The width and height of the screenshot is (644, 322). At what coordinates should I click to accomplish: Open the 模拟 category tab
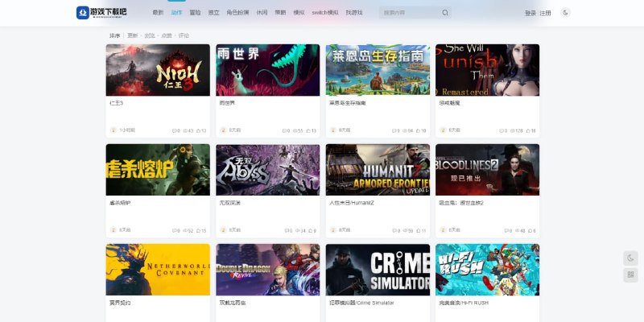(x=299, y=13)
